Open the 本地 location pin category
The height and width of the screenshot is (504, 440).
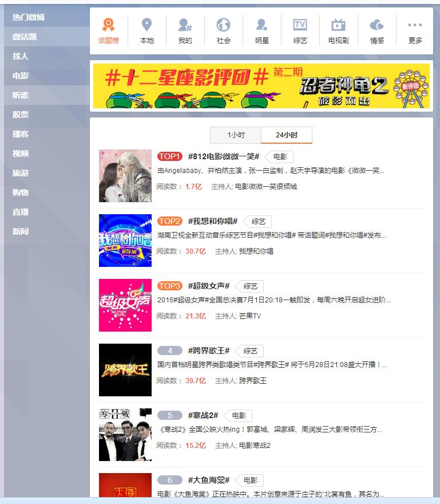click(x=147, y=25)
